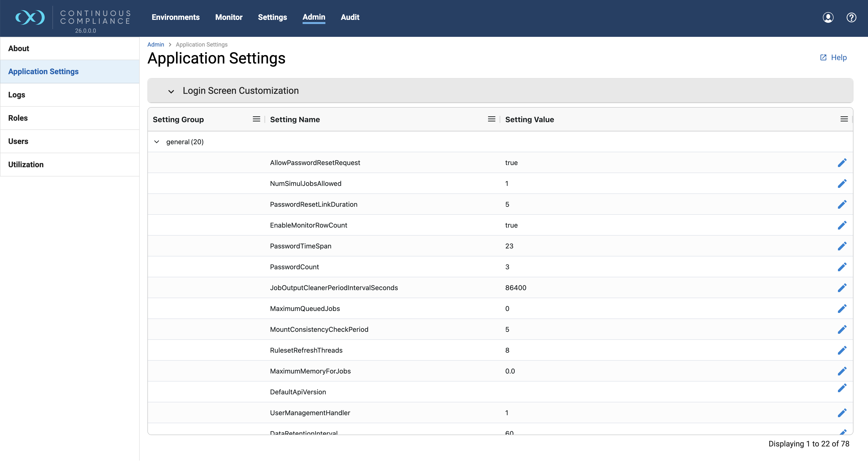Screen dimensions: 868x461
Task: Open About in sidebar
Action: [x=70, y=48]
